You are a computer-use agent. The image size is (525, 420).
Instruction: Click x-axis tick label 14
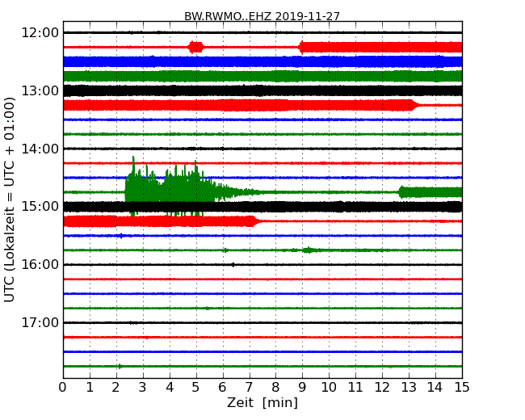click(435, 387)
